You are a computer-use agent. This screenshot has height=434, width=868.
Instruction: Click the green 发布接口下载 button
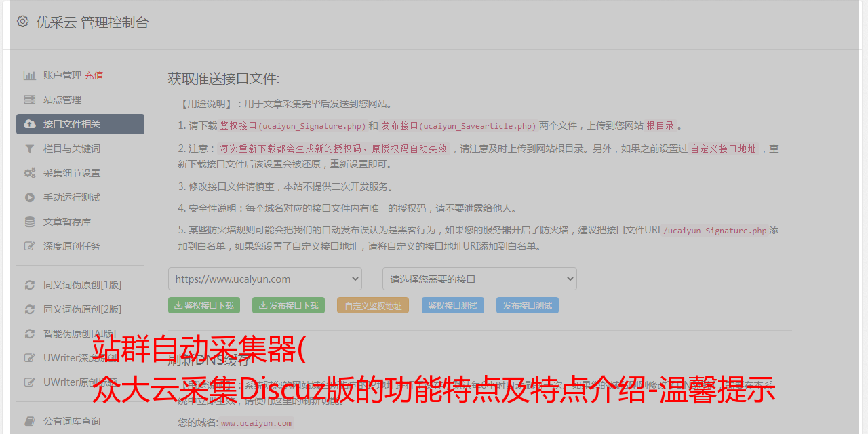click(x=288, y=305)
